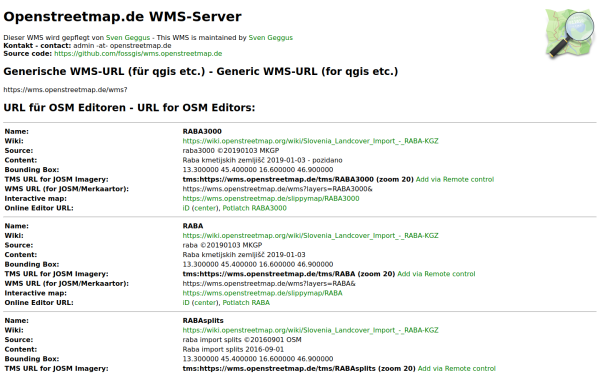Viewport: 600px width, 375px height.
Task: Add RABA via Remote control
Action: [436, 274]
